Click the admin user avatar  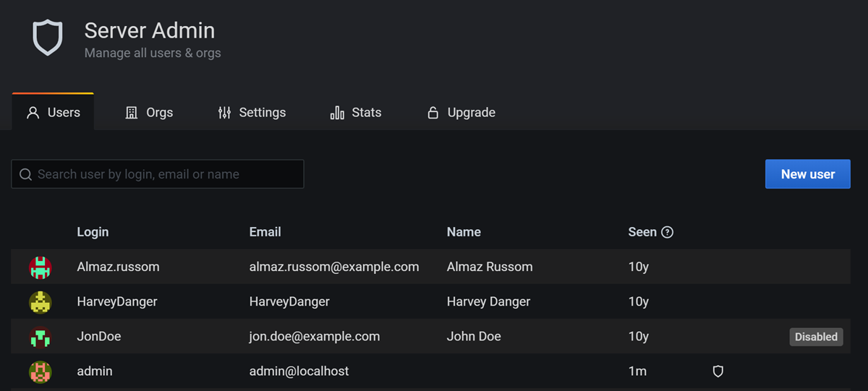pos(41,371)
